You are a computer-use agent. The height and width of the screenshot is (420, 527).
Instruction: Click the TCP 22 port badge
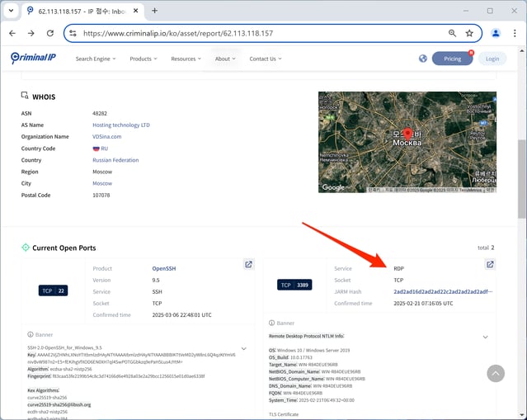pos(53,290)
